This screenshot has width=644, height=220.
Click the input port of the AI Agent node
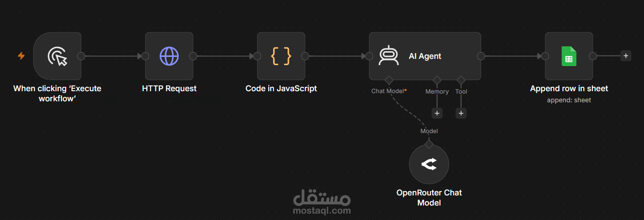pyautogui.click(x=369, y=56)
